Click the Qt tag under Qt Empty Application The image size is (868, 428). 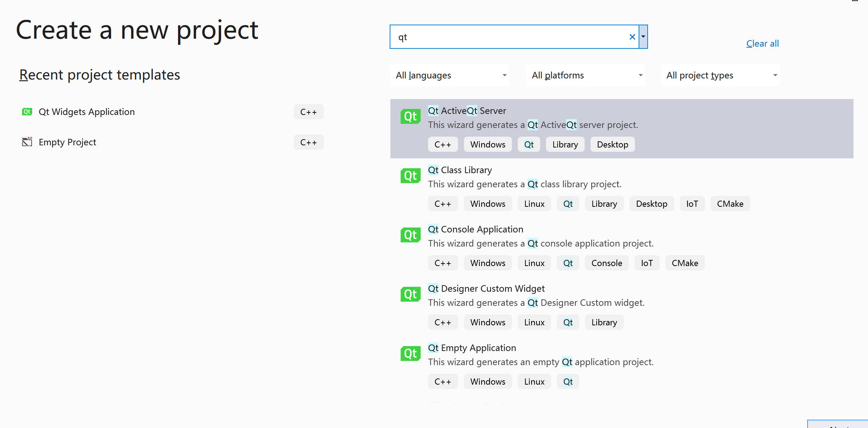click(x=568, y=381)
